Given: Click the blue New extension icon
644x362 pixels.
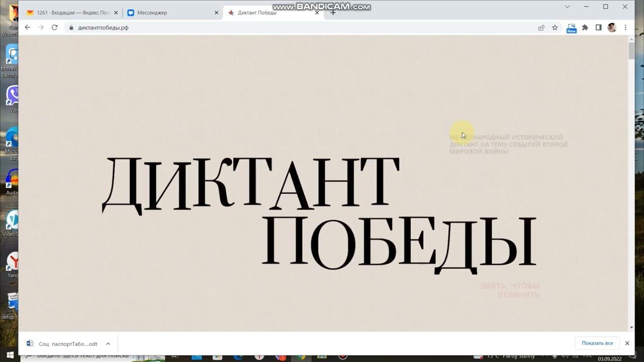Looking at the screenshot, I should click(572, 28).
